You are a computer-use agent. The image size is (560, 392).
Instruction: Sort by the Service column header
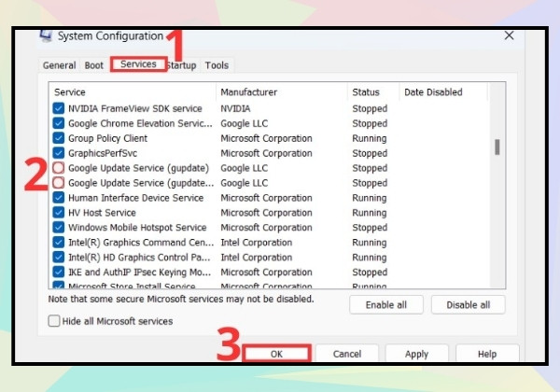point(133,92)
